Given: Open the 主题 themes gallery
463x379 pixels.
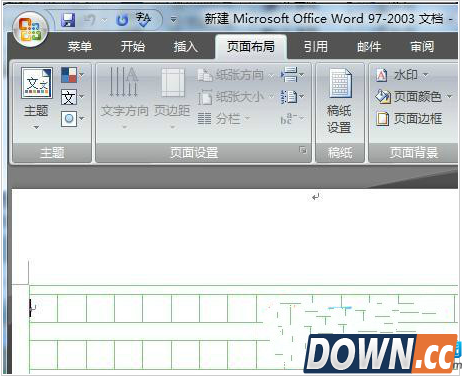Looking at the screenshot, I should [x=36, y=99].
